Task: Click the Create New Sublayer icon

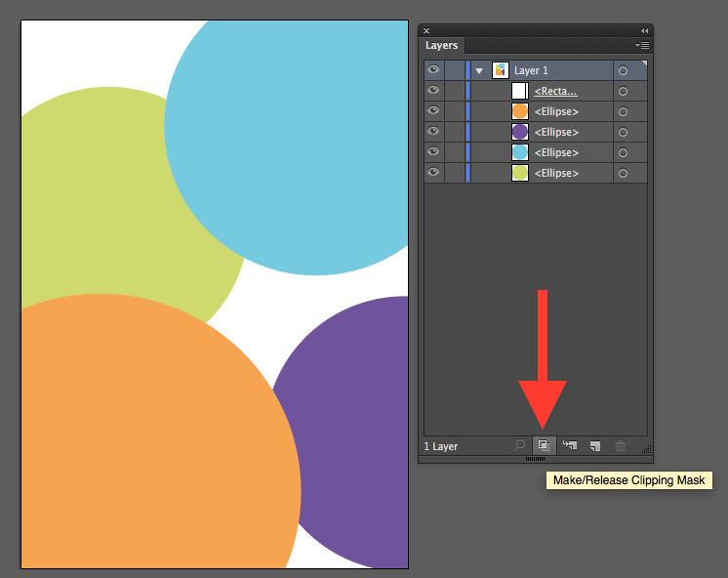Action: [570, 445]
